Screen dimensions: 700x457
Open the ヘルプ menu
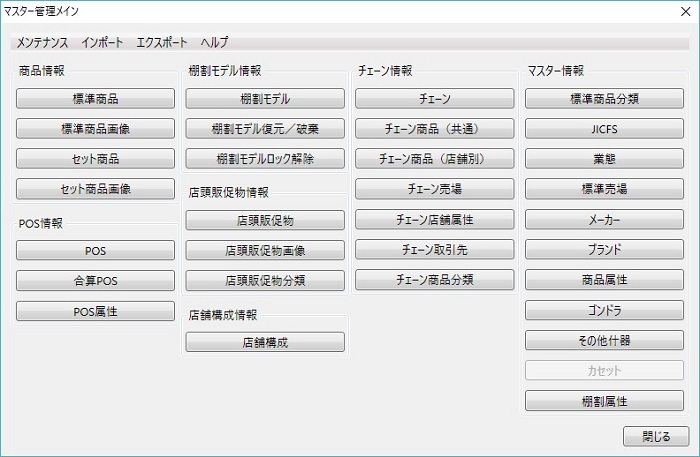214,42
